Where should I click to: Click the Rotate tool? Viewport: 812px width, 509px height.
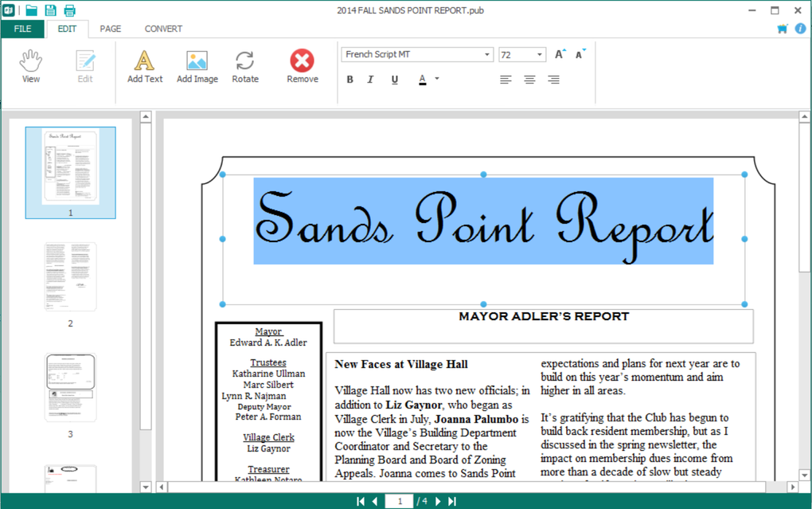pyautogui.click(x=245, y=66)
